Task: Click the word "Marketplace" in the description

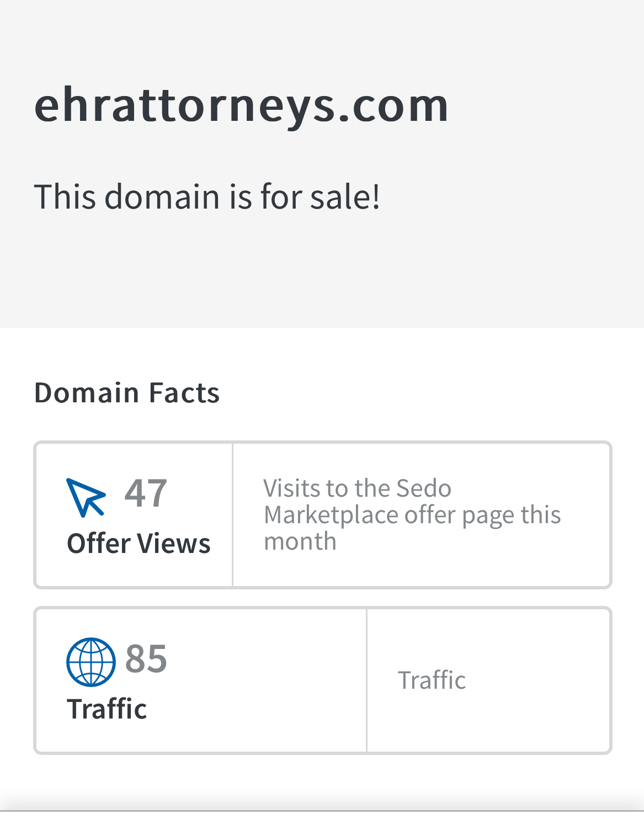Action: point(331,515)
